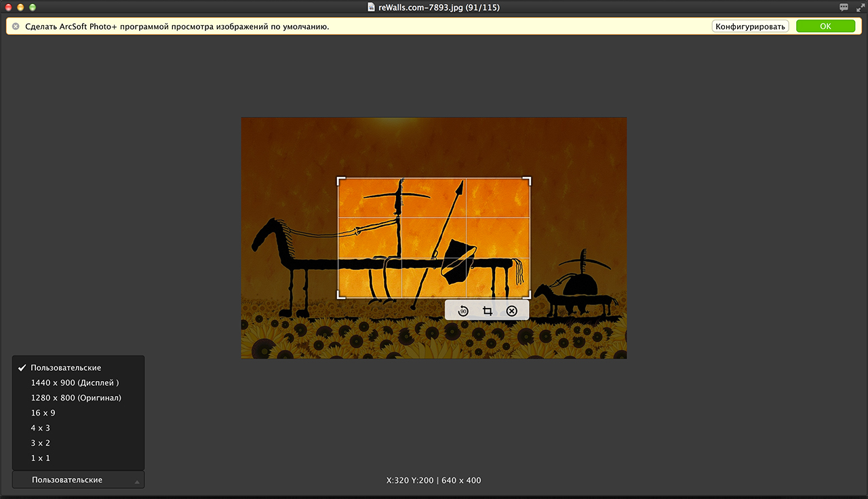Collapse the Пользовательские ratio dropdown
The width and height of the screenshot is (868, 499).
pos(78,479)
